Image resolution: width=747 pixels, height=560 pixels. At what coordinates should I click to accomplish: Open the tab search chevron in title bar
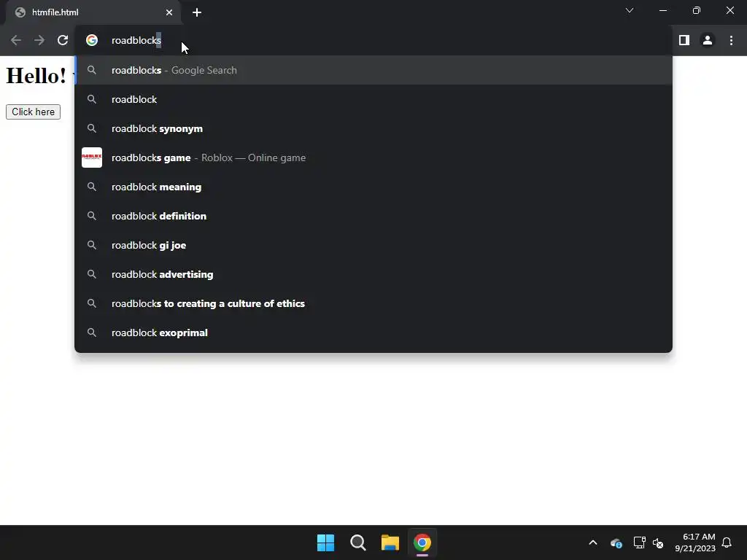pyautogui.click(x=630, y=10)
